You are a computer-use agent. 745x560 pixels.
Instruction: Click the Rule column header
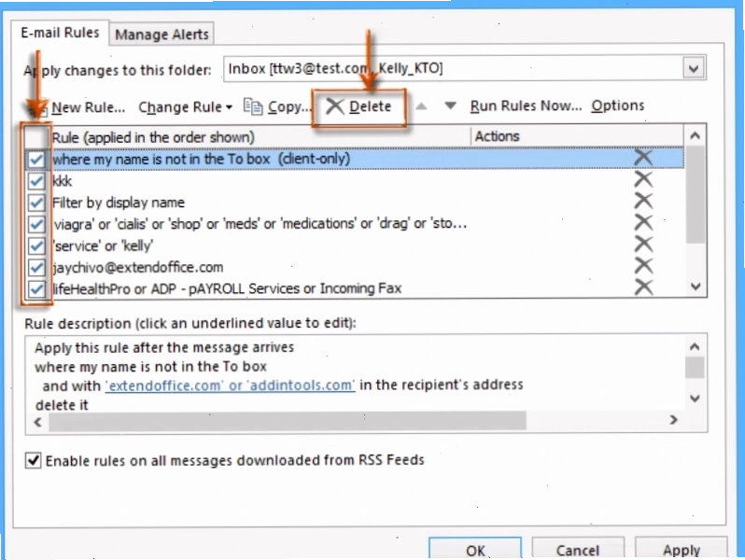[260, 137]
